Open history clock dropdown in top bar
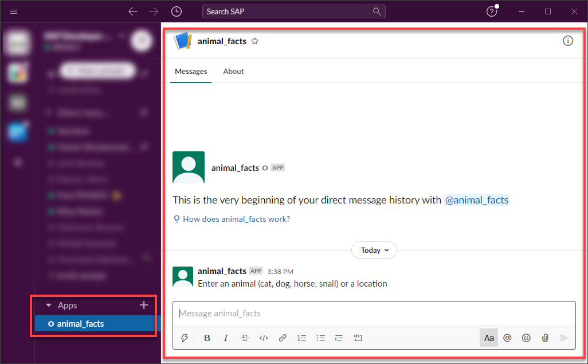 (177, 11)
